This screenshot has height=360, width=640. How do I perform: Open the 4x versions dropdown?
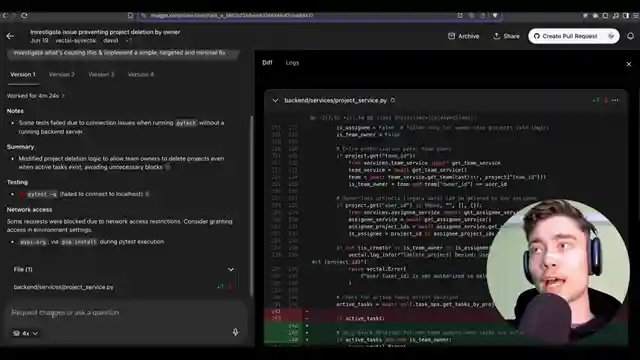click(x=25, y=333)
